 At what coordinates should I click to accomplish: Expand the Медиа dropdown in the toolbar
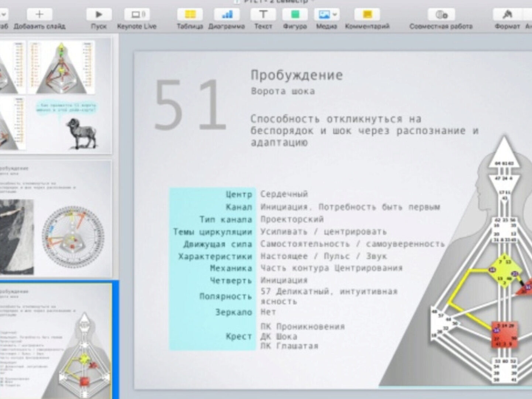click(x=334, y=14)
